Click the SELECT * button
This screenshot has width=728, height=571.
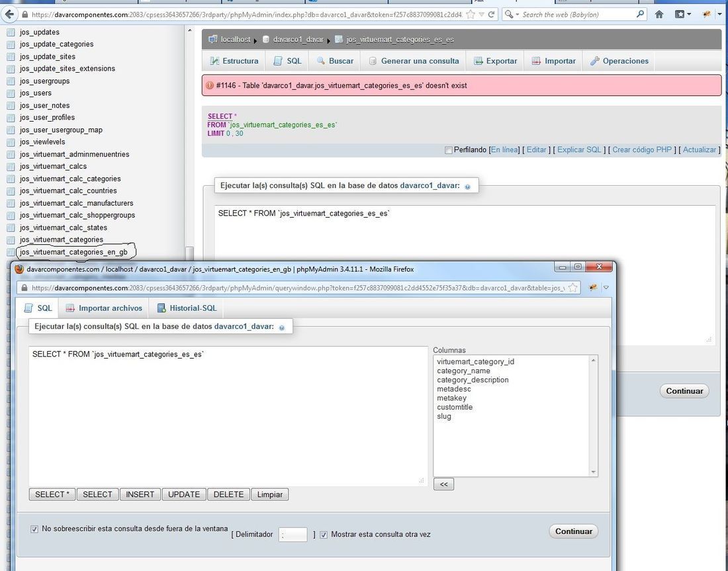click(52, 494)
